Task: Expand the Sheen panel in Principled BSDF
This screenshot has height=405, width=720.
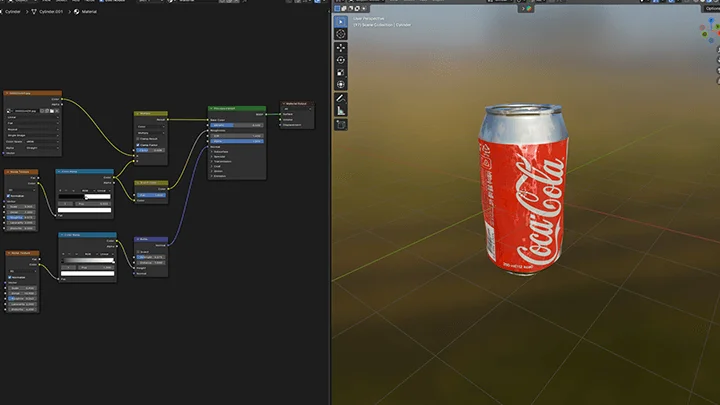Action: click(x=217, y=171)
